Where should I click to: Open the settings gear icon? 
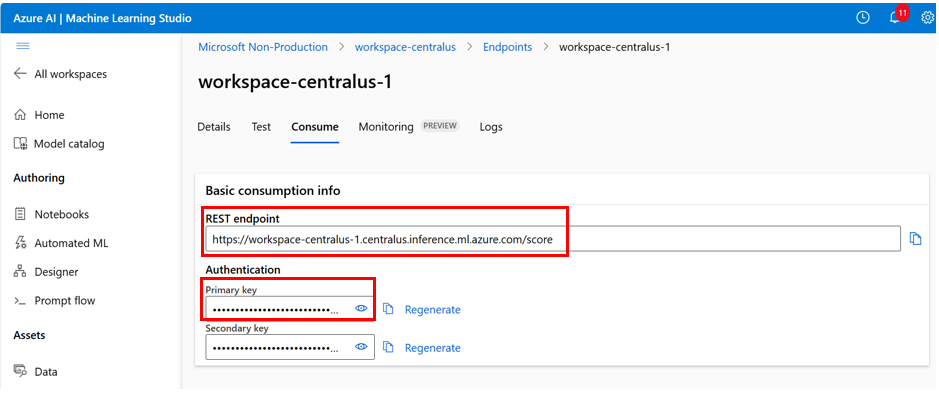point(928,18)
